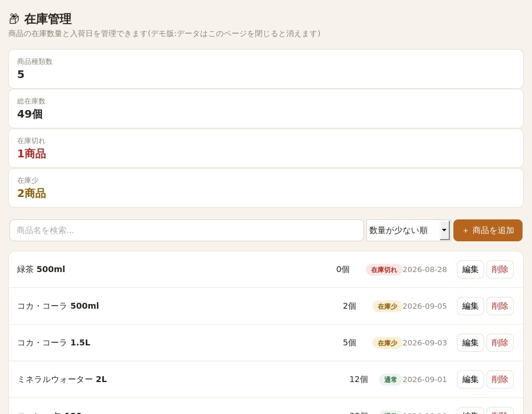Click the 2個 quantity value
The height and width of the screenshot is (414, 532).
349,306
